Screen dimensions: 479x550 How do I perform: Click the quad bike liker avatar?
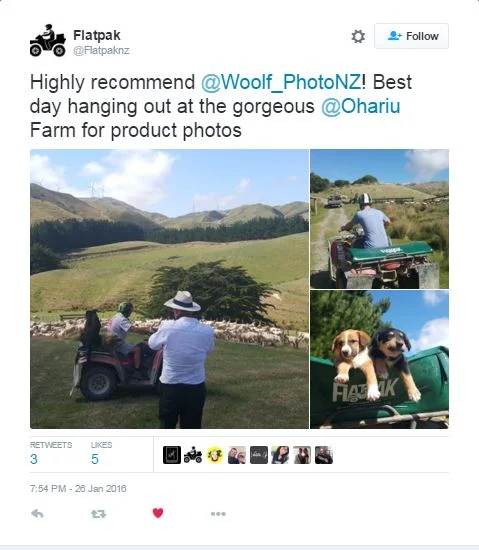(193, 455)
